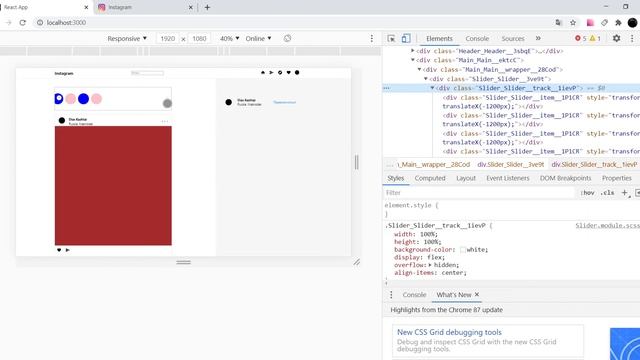The height and width of the screenshot is (360, 640).
Task: Open the DevTools settings gear
Action: pos(616,38)
